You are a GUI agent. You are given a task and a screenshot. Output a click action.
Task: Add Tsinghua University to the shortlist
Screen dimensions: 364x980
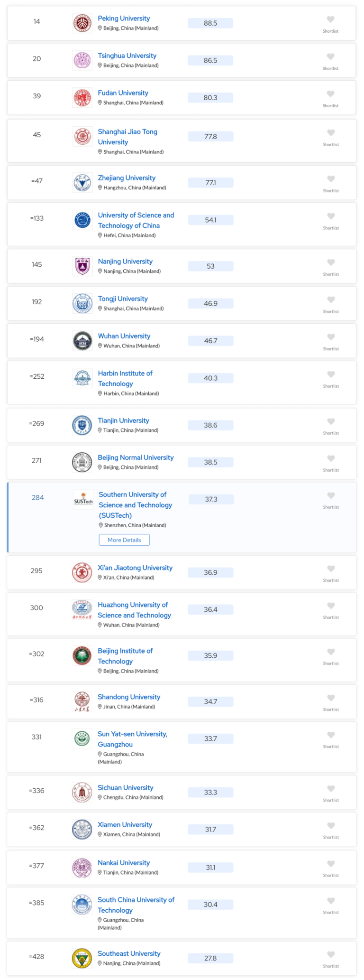330,56
